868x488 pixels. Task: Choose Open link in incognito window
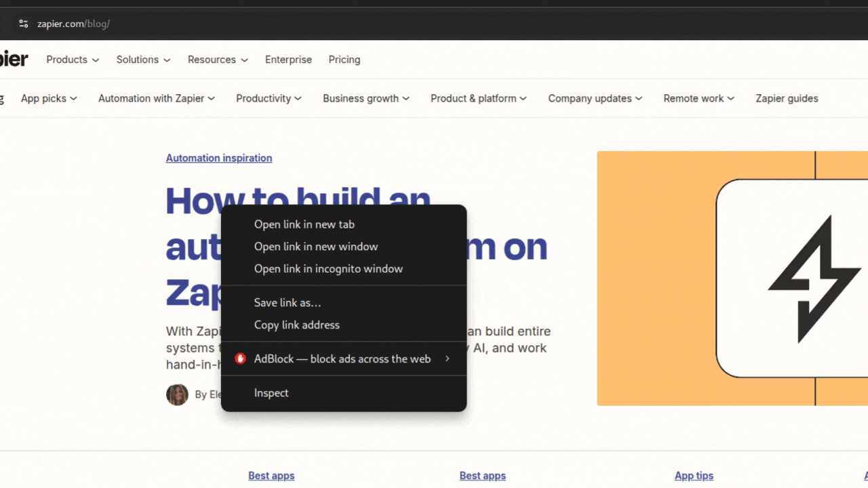coord(344,269)
